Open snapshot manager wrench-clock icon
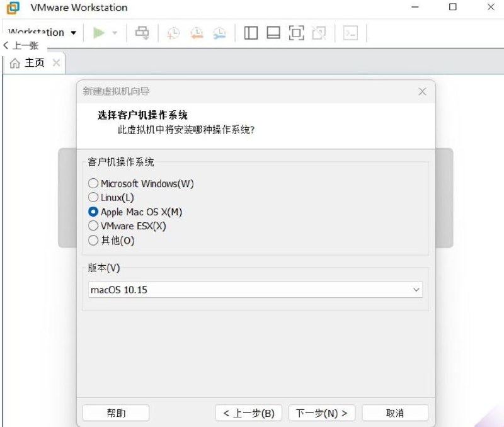 (219, 33)
